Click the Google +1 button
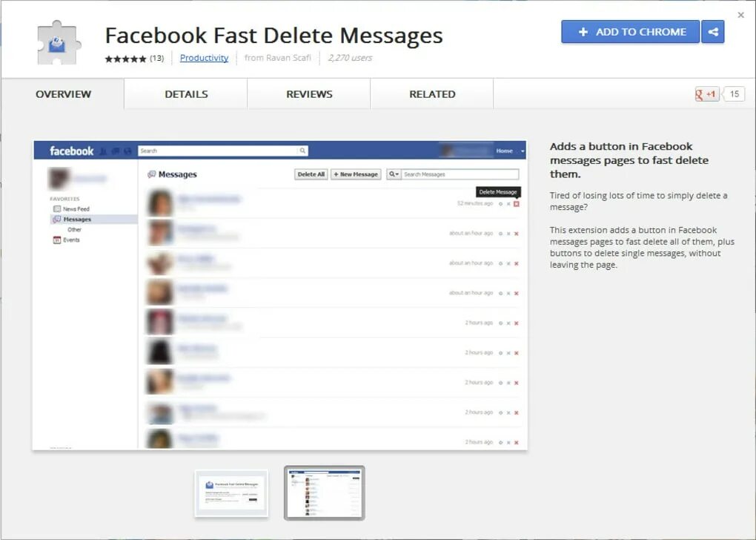Screen dimensions: 756x540 (x=707, y=94)
